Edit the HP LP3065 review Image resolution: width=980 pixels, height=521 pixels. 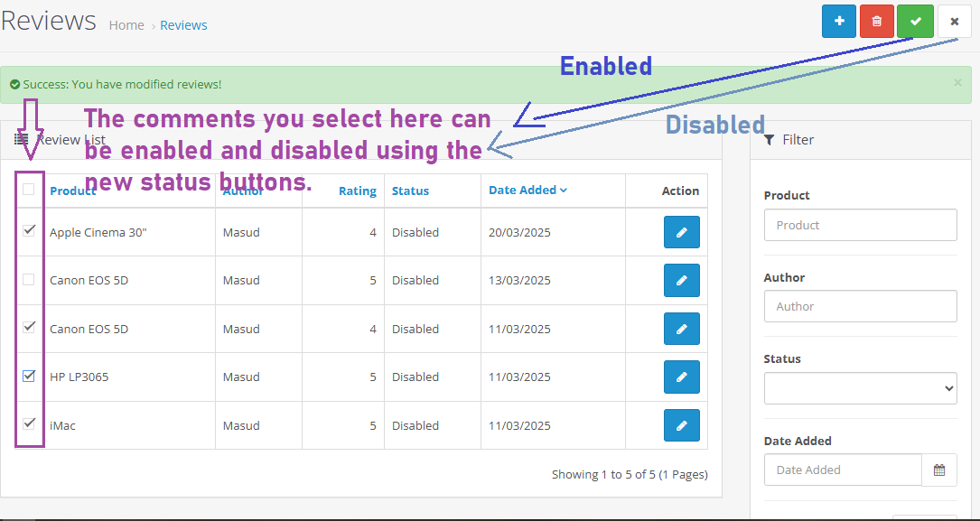point(681,377)
